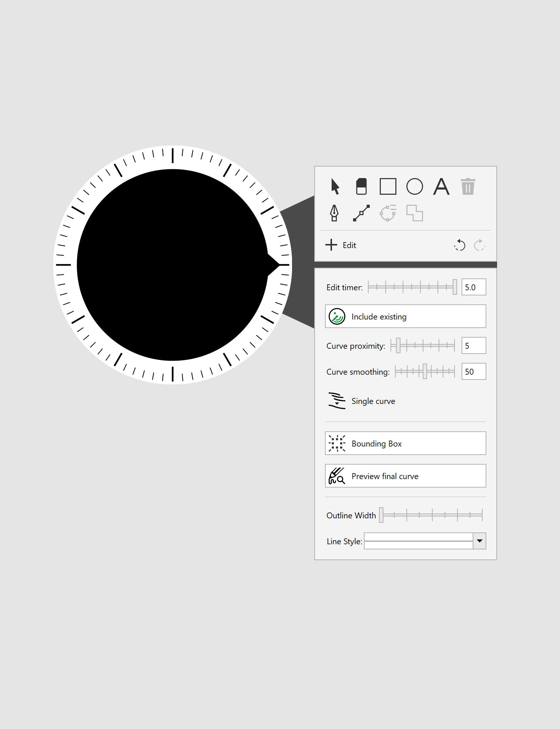The height and width of the screenshot is (729, 560).
Task: Click the Curve smoothing value field
Action: point(474,371)
